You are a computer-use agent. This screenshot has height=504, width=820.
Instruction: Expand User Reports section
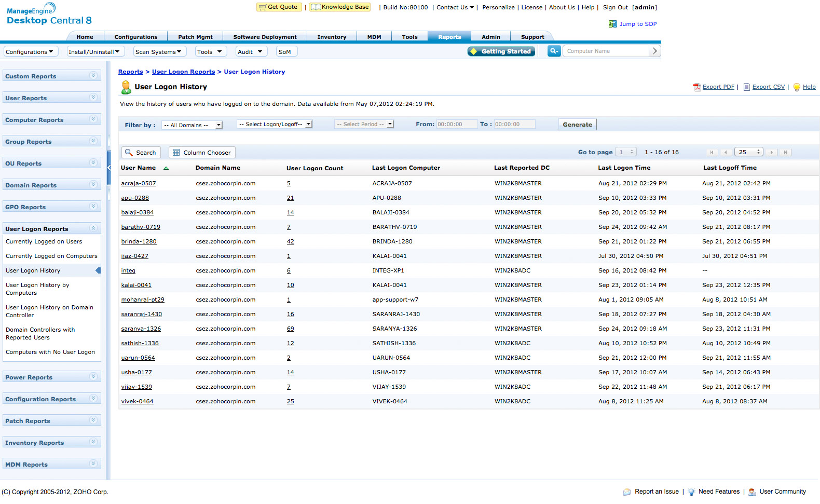pyautogui.click(x=93, y=98)
